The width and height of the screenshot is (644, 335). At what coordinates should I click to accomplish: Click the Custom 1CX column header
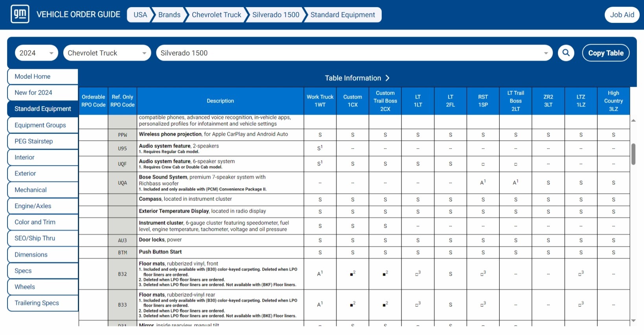point(353,101)
